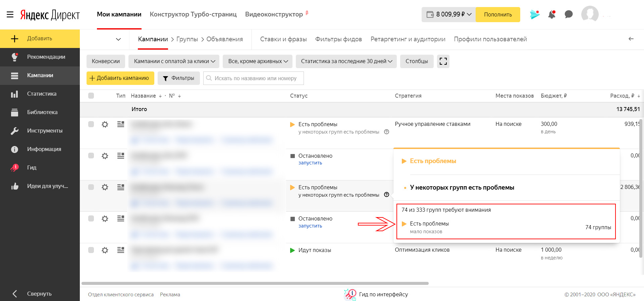Click запустить link under first Остановлено
Viewport: 644px width, 301px height.
[x=310, y=163]
